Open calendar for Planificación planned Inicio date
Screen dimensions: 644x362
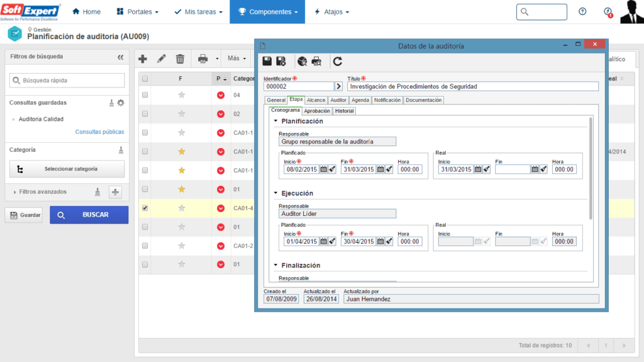[x=323, y=169]
